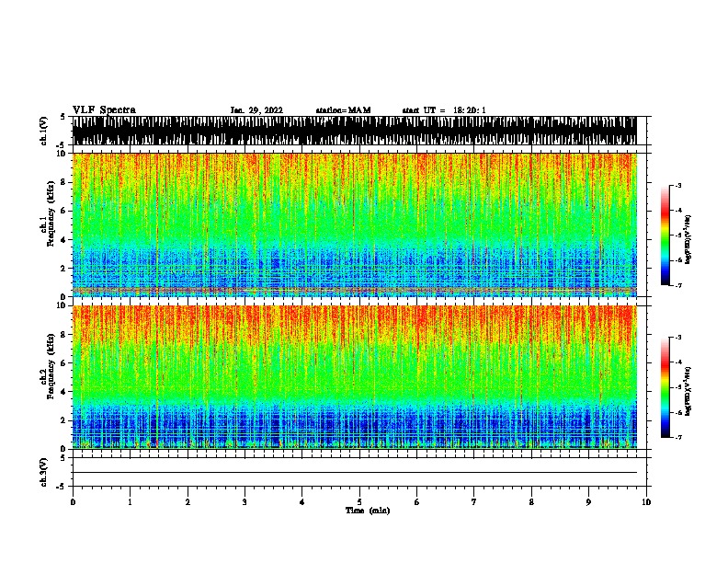Select the date text "Jan. 29, 2022"

coord(256,110)
